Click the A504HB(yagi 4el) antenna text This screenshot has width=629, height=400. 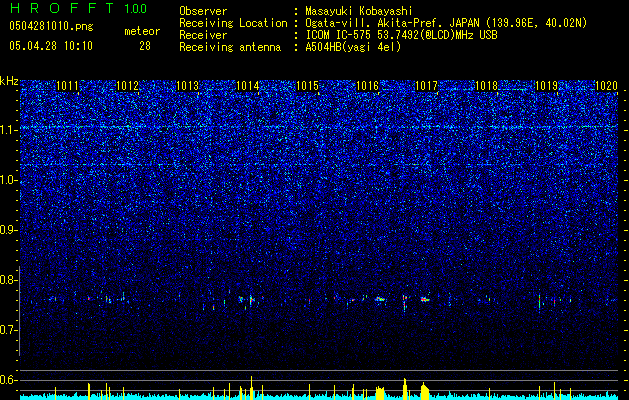click(353, 47)
